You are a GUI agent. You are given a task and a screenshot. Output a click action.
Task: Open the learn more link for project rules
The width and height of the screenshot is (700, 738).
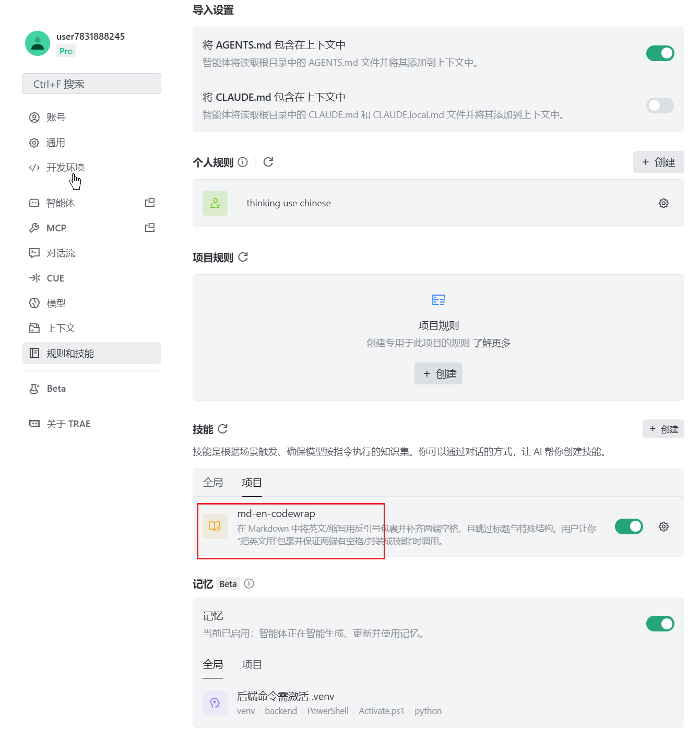(492, 343)
